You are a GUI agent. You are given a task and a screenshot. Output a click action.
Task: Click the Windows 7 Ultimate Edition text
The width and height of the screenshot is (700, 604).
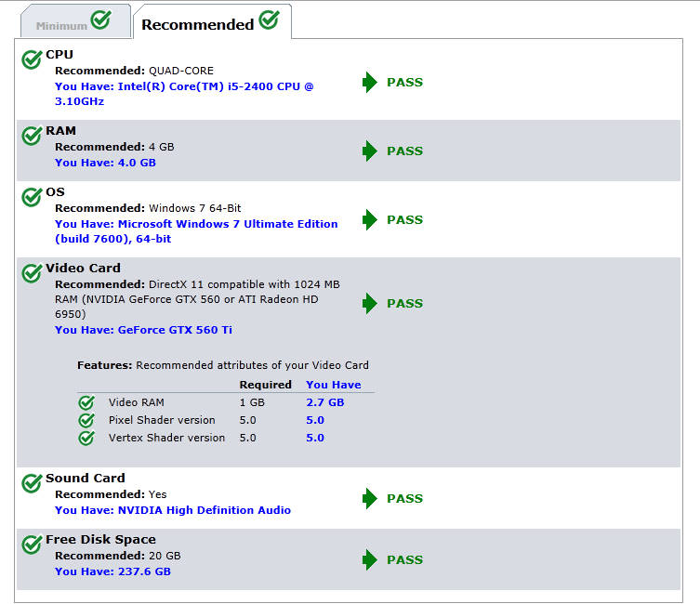(x=196, y=231)
